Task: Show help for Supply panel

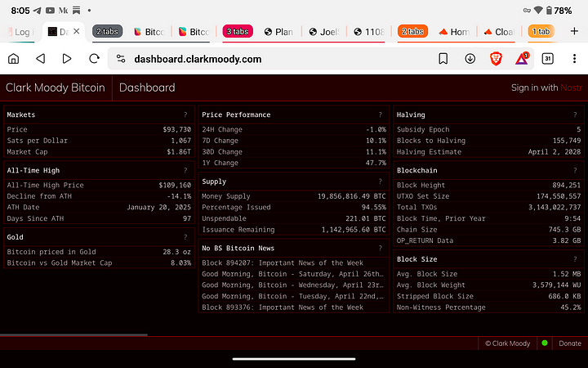Action: [x=381, y=182]
